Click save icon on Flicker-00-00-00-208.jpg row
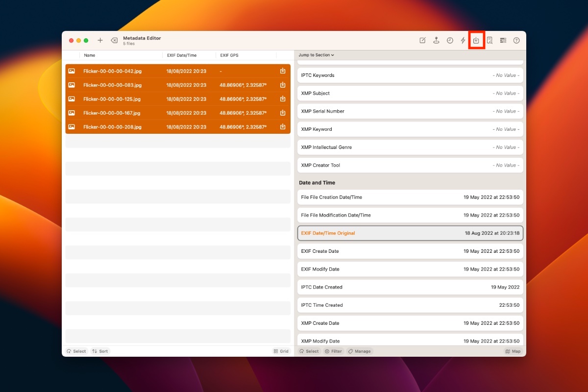This screenshot has width=588, height=392. [283, 126]
